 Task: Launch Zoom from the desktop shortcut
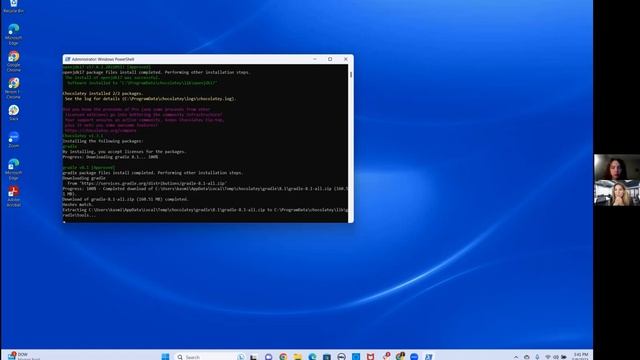[x=13, y=140]
